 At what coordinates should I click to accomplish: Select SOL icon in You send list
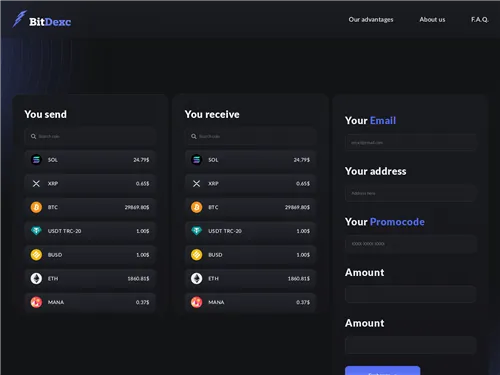36,160
